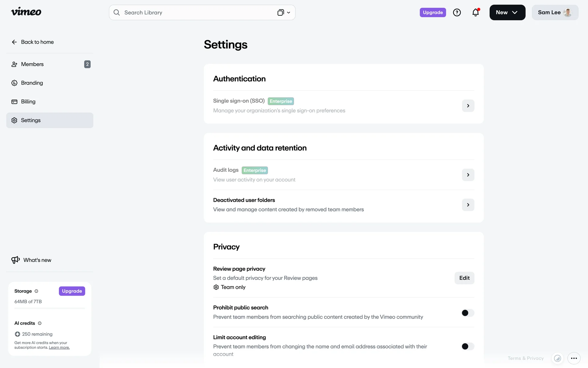Open What's new megaphone item
Viewport: 588px width, 368px height.
[31, 260]
